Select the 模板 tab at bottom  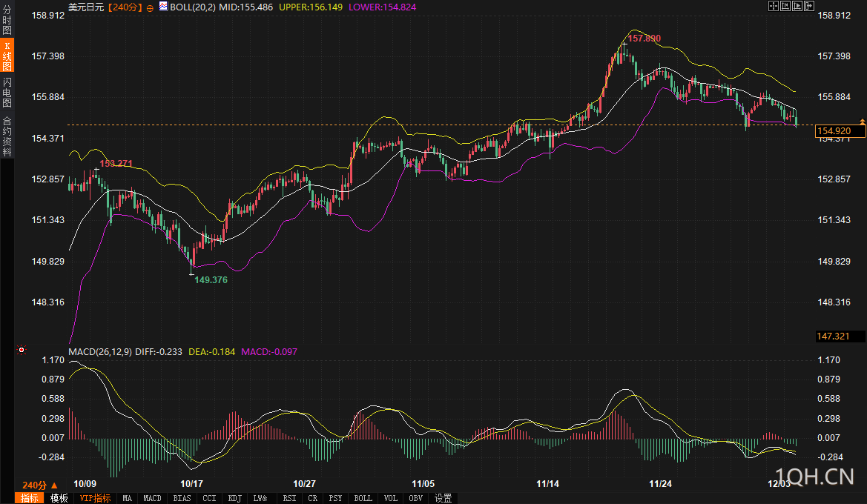point(59,498)
